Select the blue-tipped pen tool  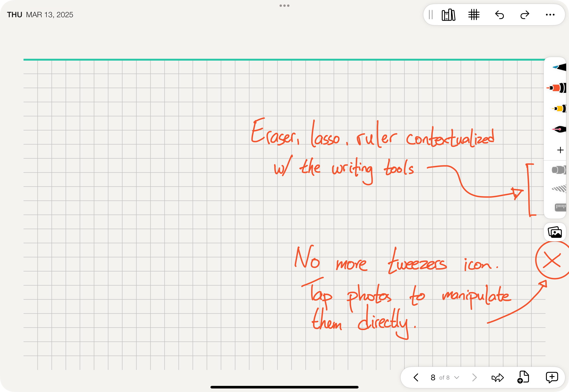pyautogui.click(x=559, y=67)
